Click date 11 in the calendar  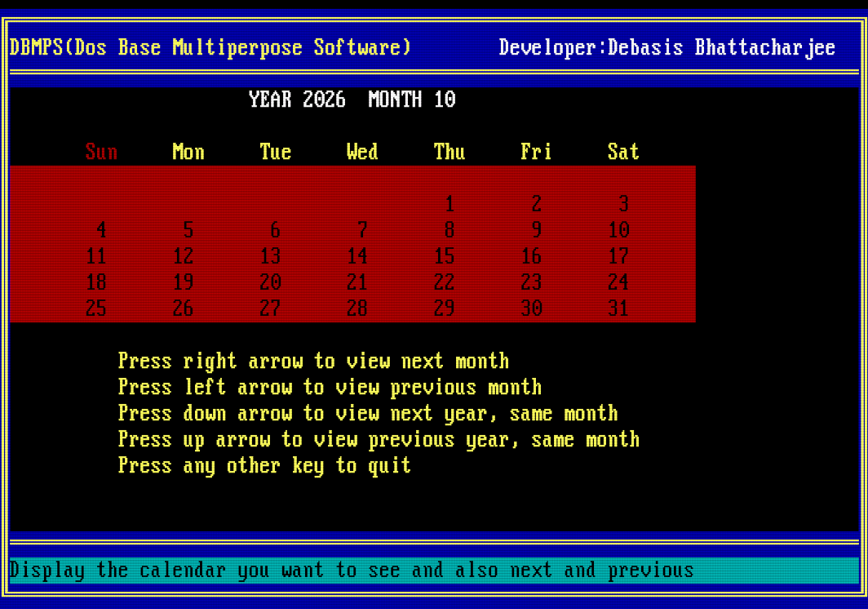pos(96,256)
